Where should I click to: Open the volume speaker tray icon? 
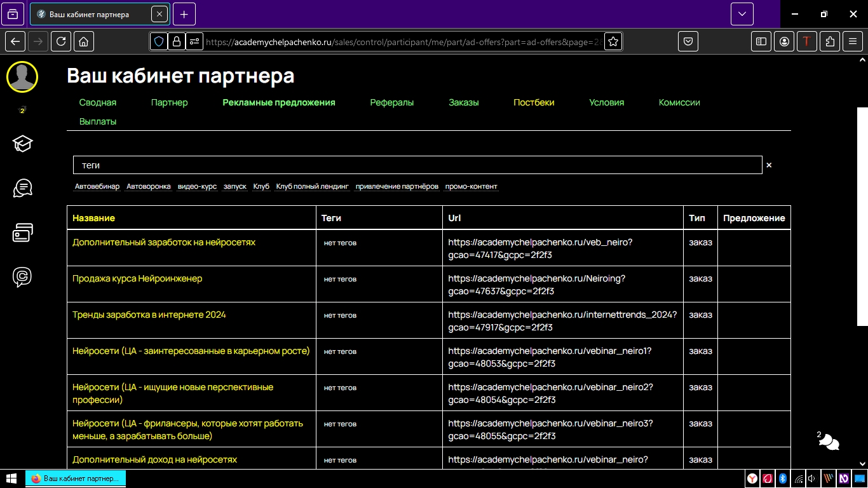(x=813, y=478)
